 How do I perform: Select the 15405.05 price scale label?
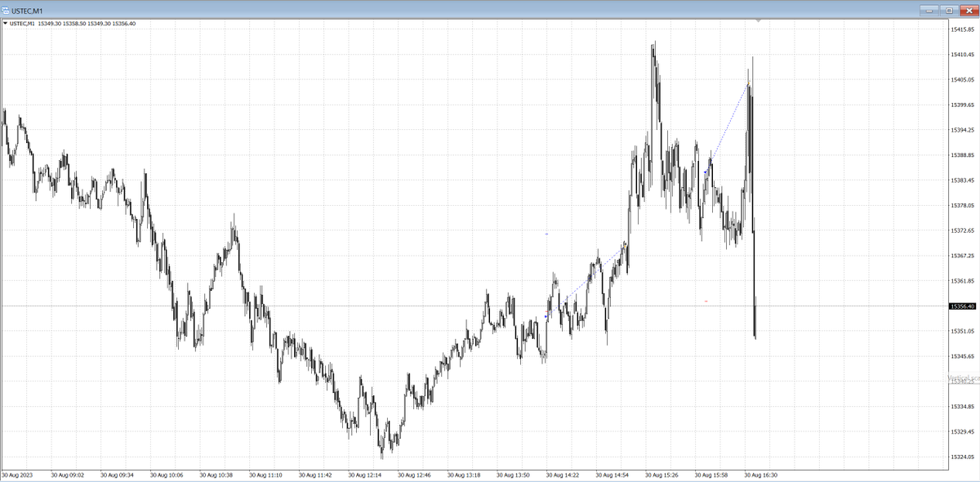[963, 80]
